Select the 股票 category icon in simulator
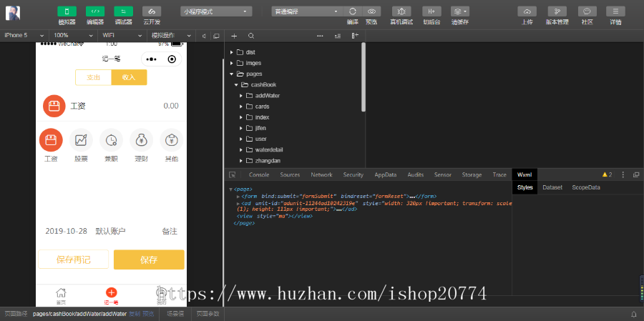644x321 pixels. [x=81, y=140]
